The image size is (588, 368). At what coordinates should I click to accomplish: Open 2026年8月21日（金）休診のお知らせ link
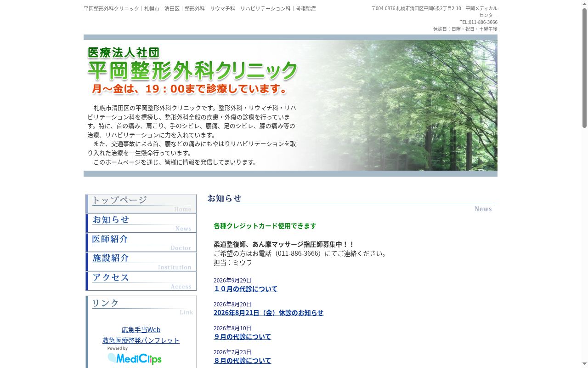pos(268,313)
